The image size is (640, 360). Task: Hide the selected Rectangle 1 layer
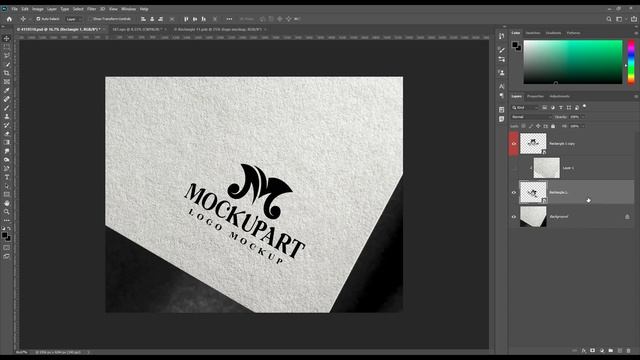[x=514, y=192]
